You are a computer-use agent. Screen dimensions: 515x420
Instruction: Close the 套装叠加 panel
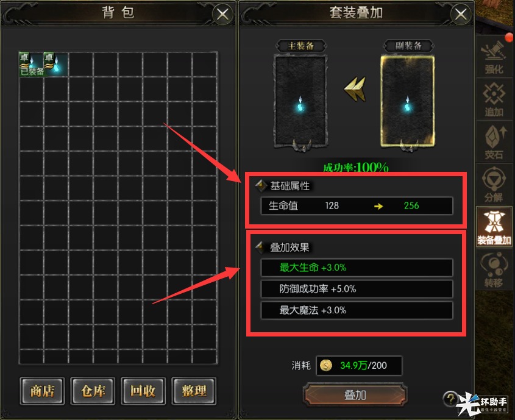(x=461, y=14)
